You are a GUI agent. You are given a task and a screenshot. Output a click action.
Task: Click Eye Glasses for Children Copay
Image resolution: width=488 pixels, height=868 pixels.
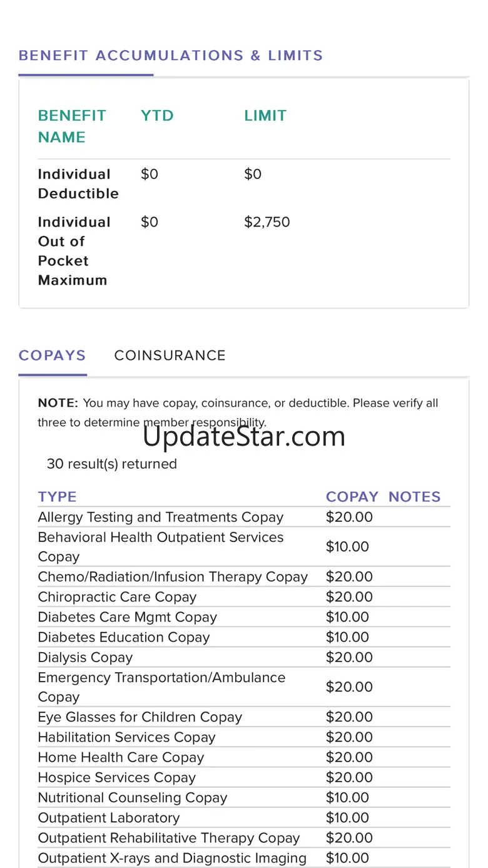[x=140, y=717]
